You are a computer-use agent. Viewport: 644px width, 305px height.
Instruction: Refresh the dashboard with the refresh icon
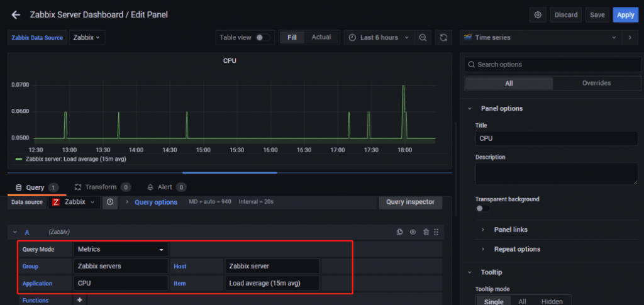pyautogui.click(x=443, y=37)
